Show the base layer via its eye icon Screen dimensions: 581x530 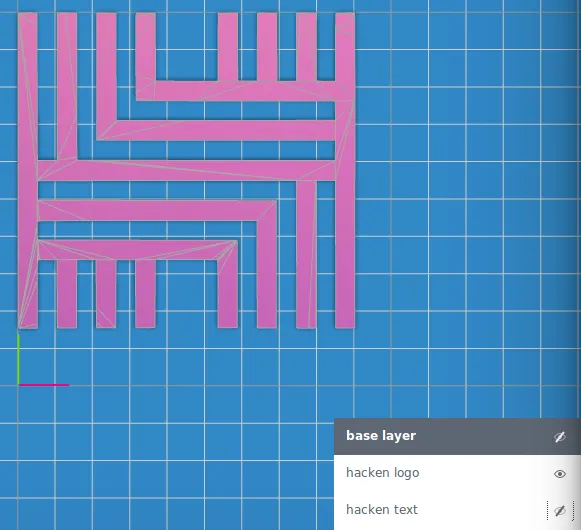point(560,437)
